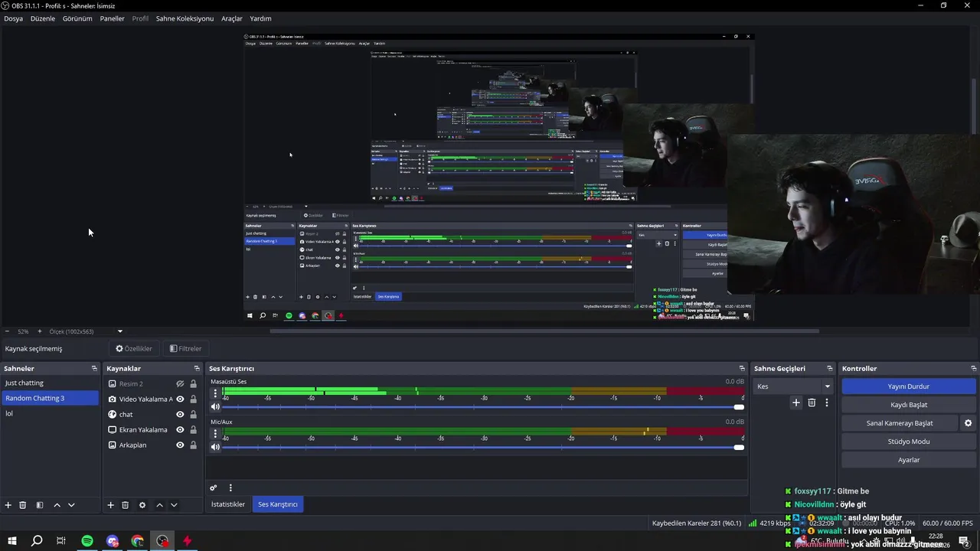
Task: Mute Mic/Aux audio
Action: (215, 447)
